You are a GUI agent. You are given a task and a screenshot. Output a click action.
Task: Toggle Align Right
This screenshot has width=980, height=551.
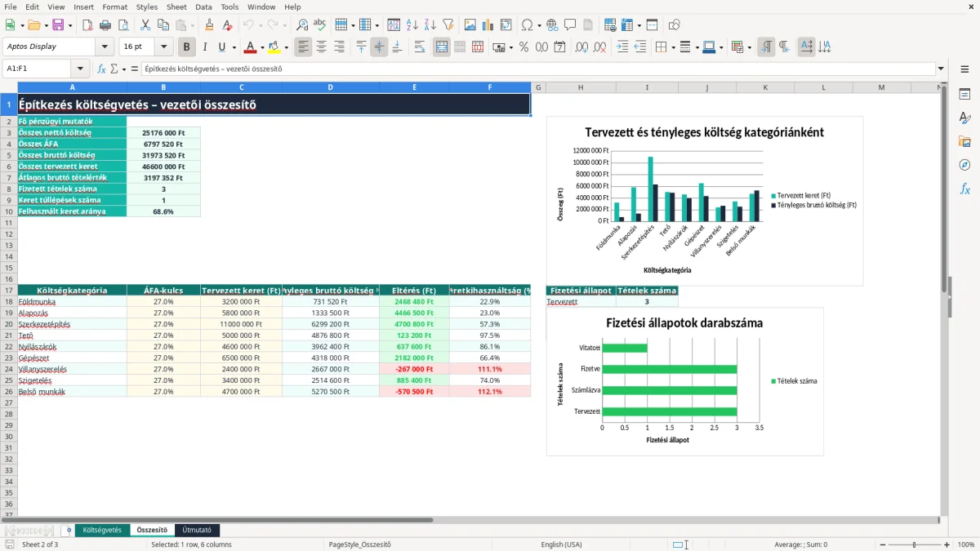pos(339,47)
